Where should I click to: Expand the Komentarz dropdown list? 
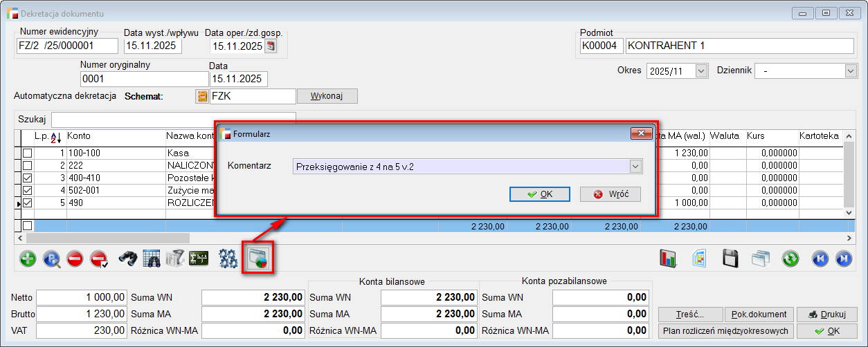[635, 166]
